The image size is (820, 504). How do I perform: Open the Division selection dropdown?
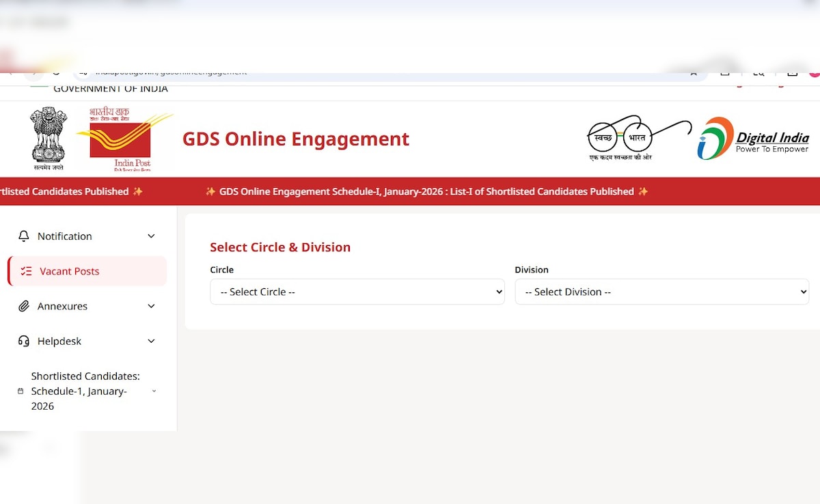tap(661, 292)
